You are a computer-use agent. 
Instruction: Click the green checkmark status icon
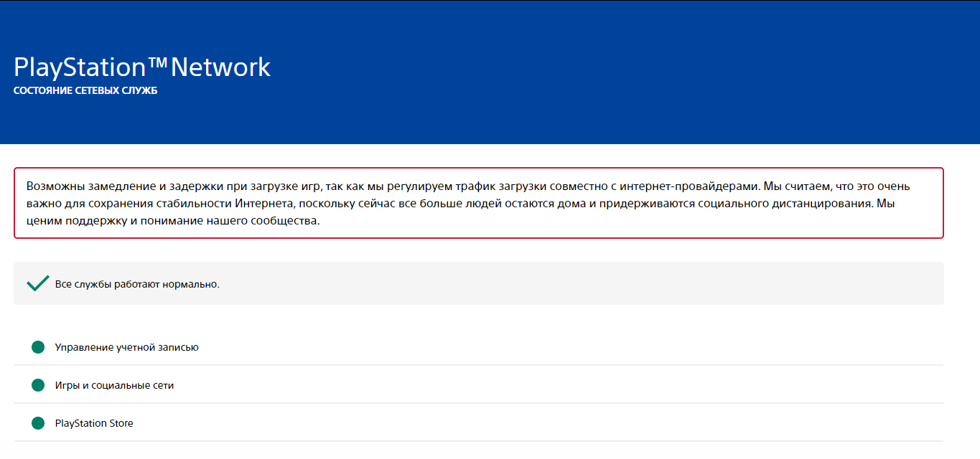(x=37, y=283)
